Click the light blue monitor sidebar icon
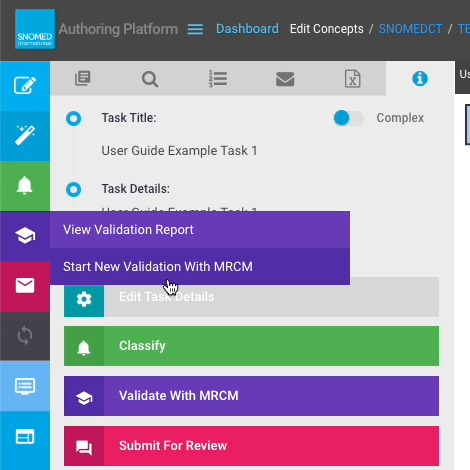 click(25, 386)
